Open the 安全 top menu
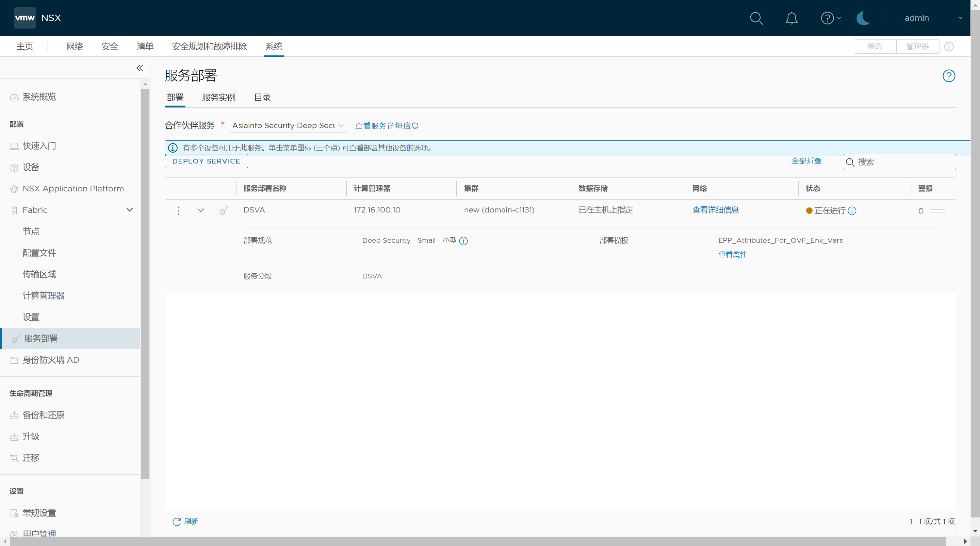The image size is (980, 546). coord(110,46)
